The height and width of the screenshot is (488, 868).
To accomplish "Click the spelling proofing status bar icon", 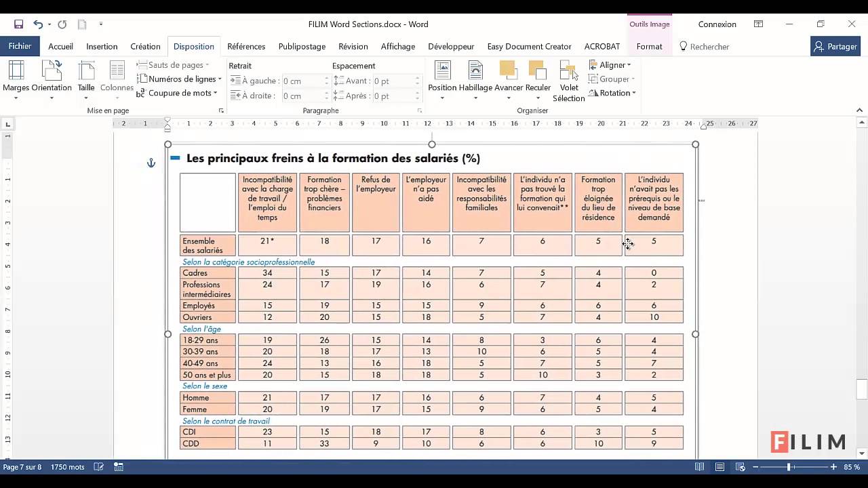I will 99,467.
